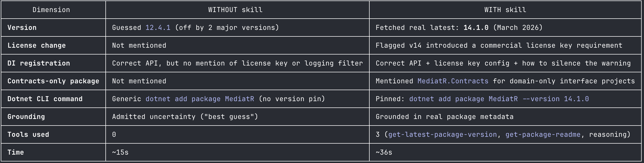The width and height of the screenshot is (644, 163).
Task: Click the unpinned dotnet add package MediatR command
Action: [x=200, y=99]
